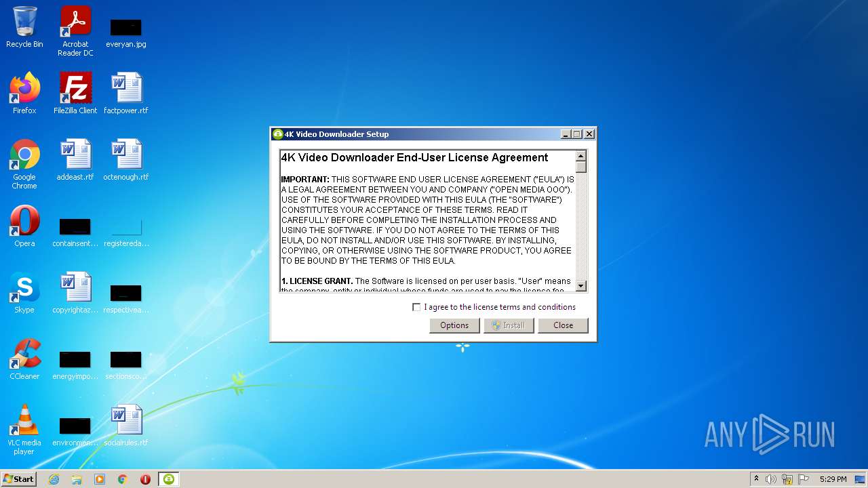Viewport: 868px width, 488px height.
Task: Select the copyrightaz document icon
Action: (75, 293)
